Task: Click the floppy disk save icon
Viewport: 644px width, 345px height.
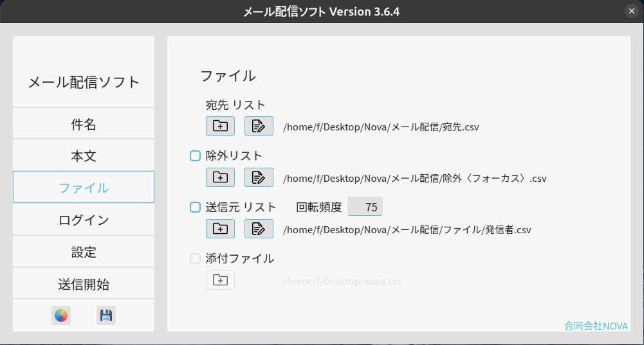Action: [x=106, y=315]
